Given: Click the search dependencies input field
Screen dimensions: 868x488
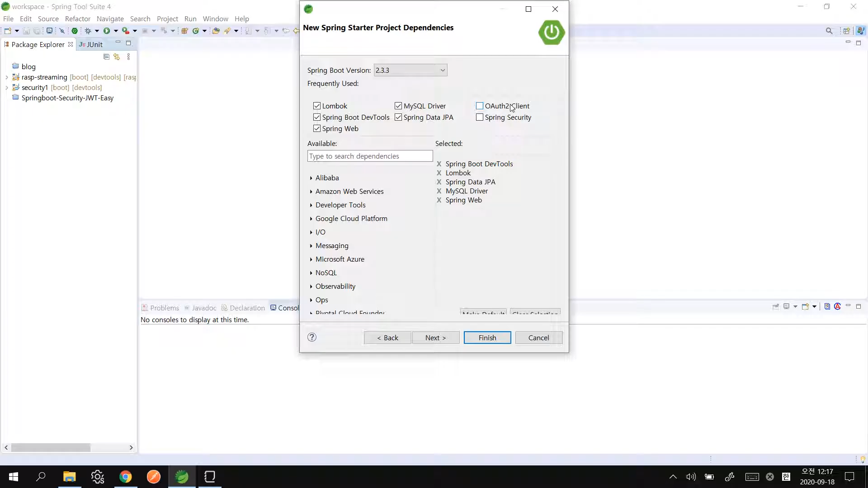Looking at the screenshot, I should coord(370,156).
